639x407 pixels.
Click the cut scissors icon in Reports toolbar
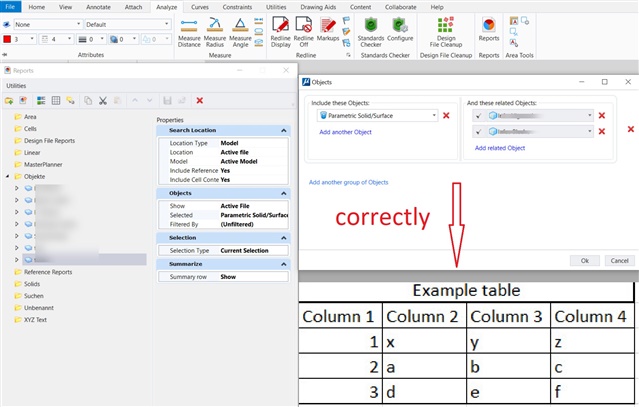103,101
